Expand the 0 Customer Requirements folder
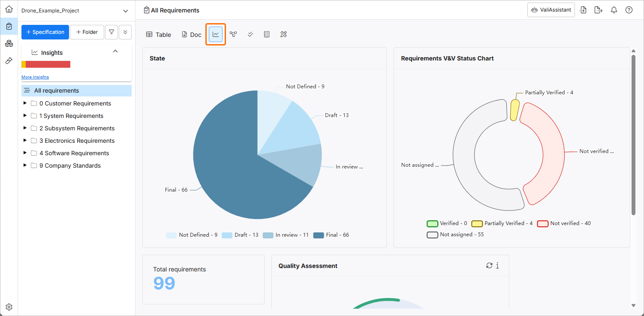 click(x=25, y=103)
